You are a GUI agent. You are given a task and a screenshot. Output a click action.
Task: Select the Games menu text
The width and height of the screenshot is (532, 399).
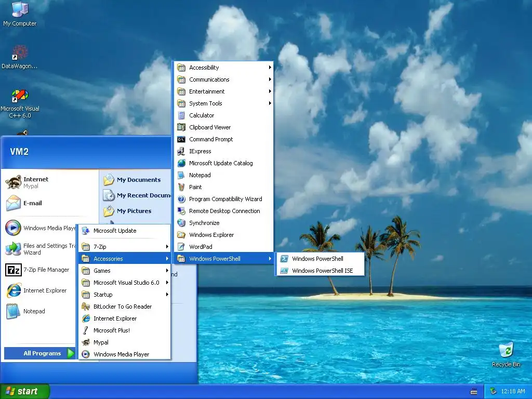(102, 271)
